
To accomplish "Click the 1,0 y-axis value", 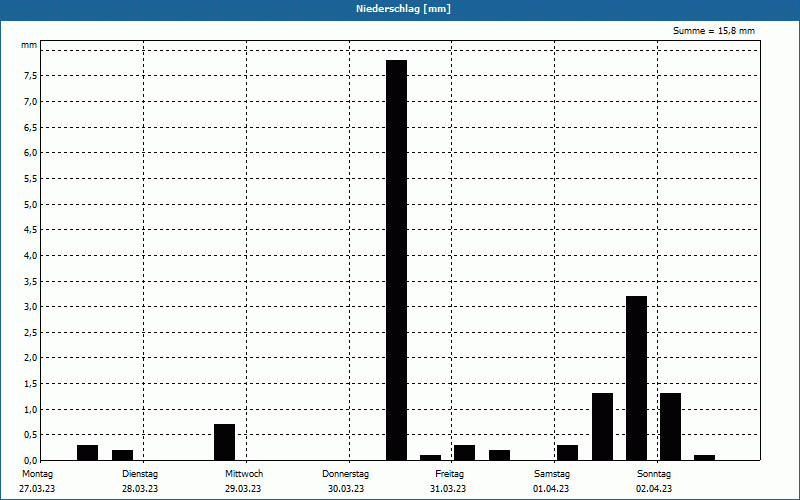I will 30,409.
